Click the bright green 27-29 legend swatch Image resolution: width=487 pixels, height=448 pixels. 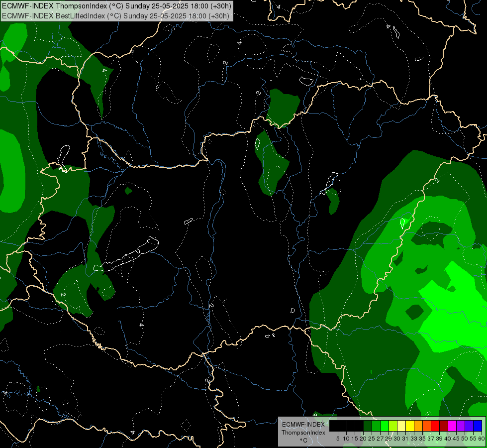385,426
